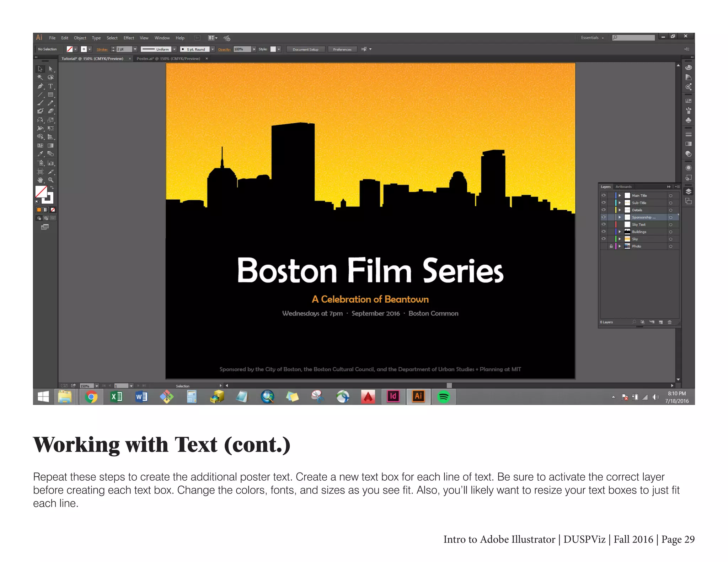Open the 5 pt. Round brush dropdown

213,49
